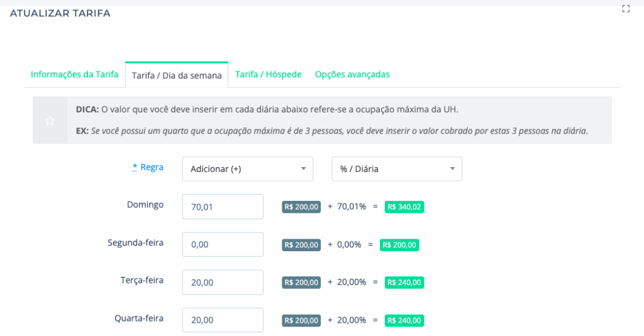Click the Quarta-feira row label

tap(139, 318)
